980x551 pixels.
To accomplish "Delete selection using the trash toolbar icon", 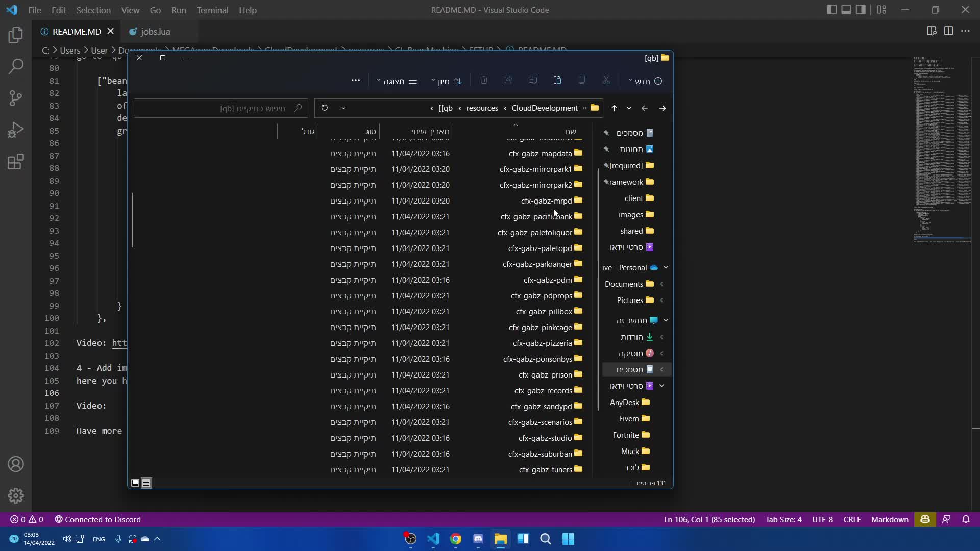I will click(483, 80).
